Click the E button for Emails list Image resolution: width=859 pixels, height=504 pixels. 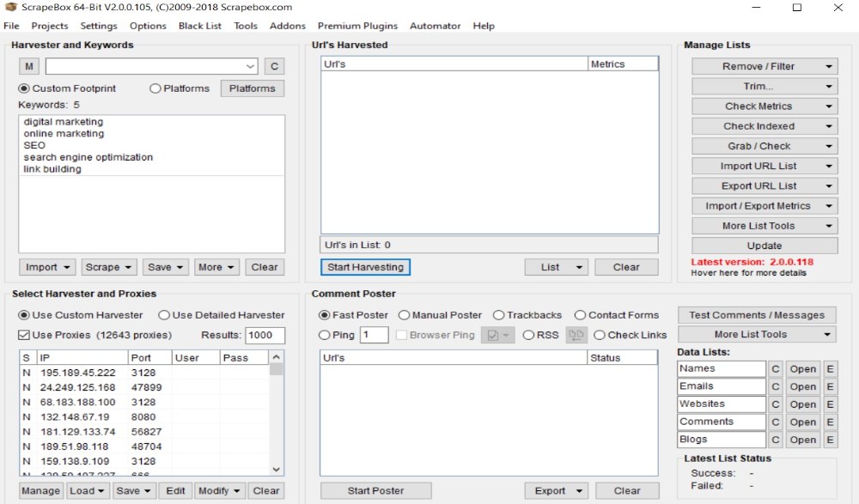[830, 386]
